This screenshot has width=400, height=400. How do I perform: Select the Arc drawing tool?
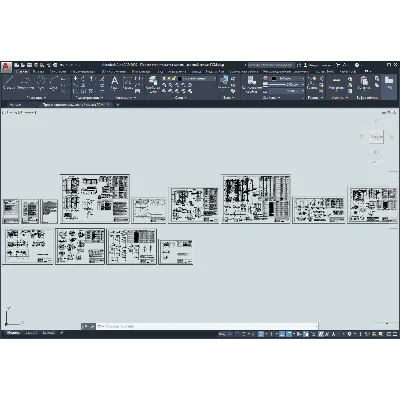[54, 83]
